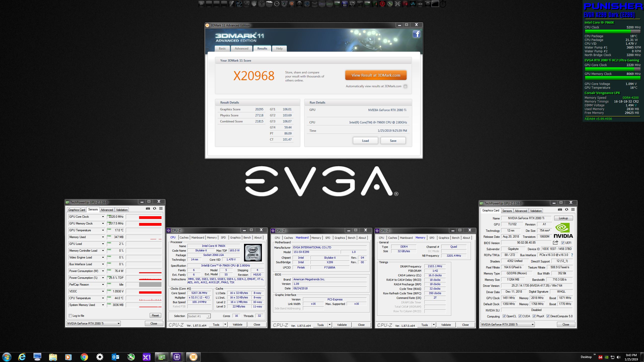Expand the Power Consumption (W) sensor dropdown
The width and height of the screenshot is (644, 362).
[103, 271]
